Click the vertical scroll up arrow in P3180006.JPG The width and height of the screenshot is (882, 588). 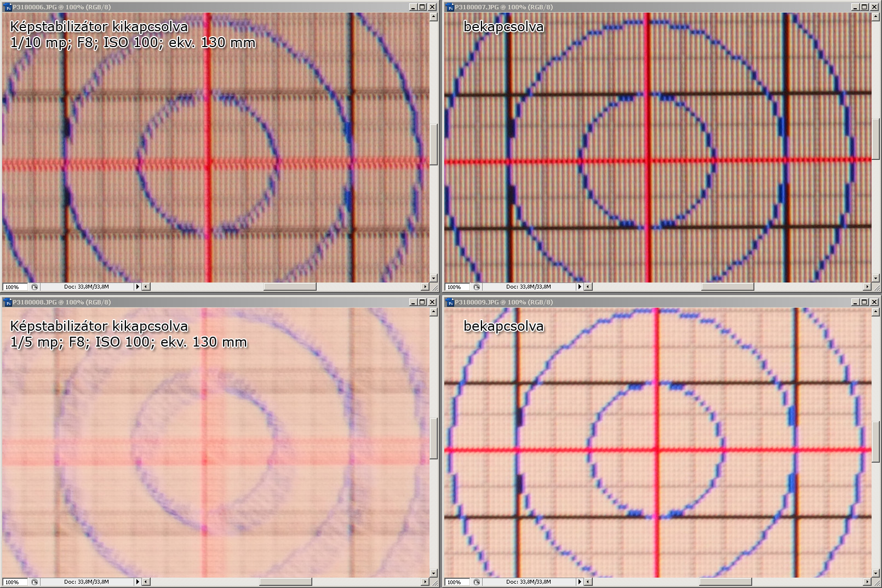tap(433, 17)
